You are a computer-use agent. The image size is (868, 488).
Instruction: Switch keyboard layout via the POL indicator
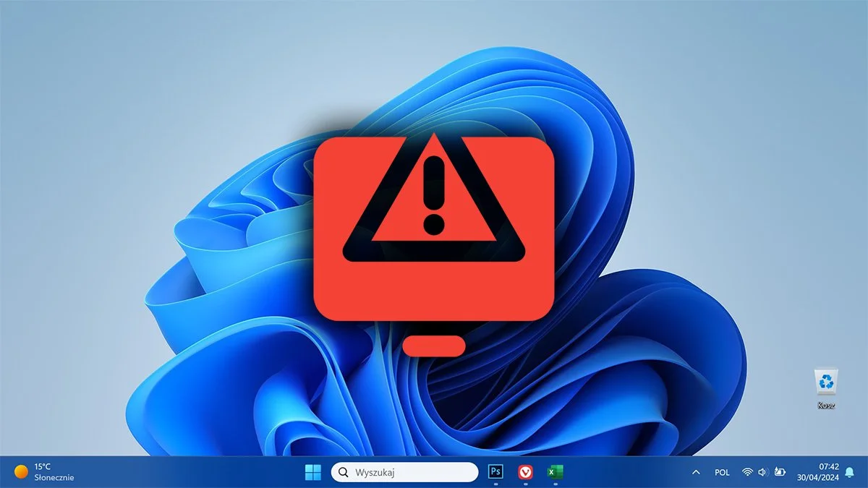coord(721,471)
